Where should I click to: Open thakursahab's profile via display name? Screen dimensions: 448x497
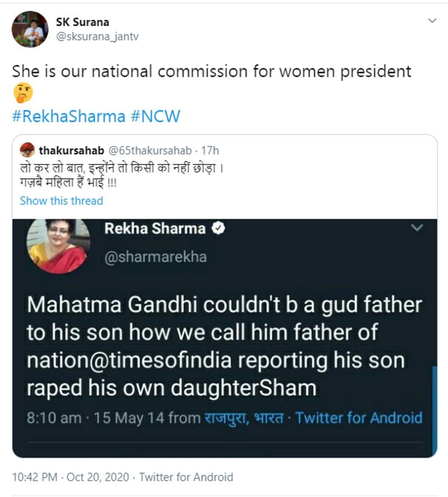(71, 151)
